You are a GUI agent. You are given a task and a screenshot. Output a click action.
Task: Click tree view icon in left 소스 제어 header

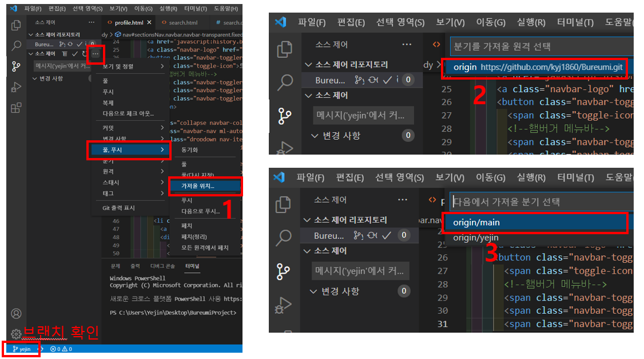coord(65,54)
